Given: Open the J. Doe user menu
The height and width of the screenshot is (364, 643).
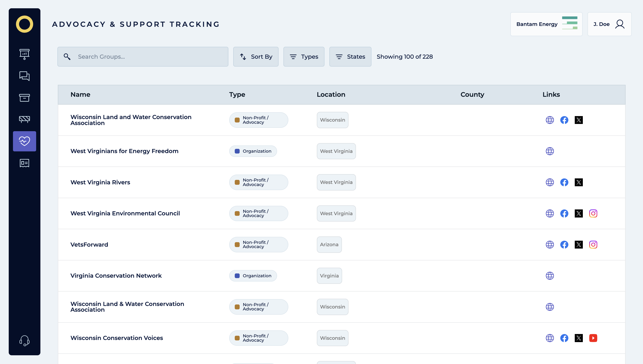Looking at the screenshot, I should coord(609,24).
